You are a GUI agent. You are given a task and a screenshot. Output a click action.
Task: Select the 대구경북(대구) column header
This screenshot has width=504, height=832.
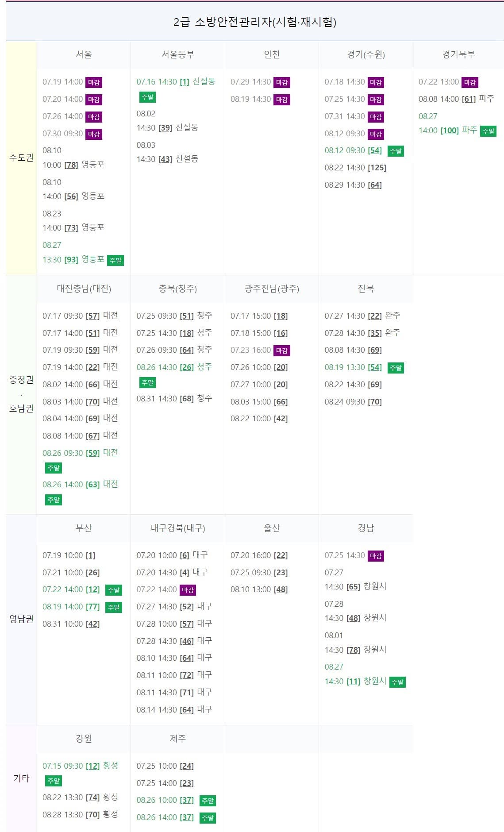coord(178,528)
